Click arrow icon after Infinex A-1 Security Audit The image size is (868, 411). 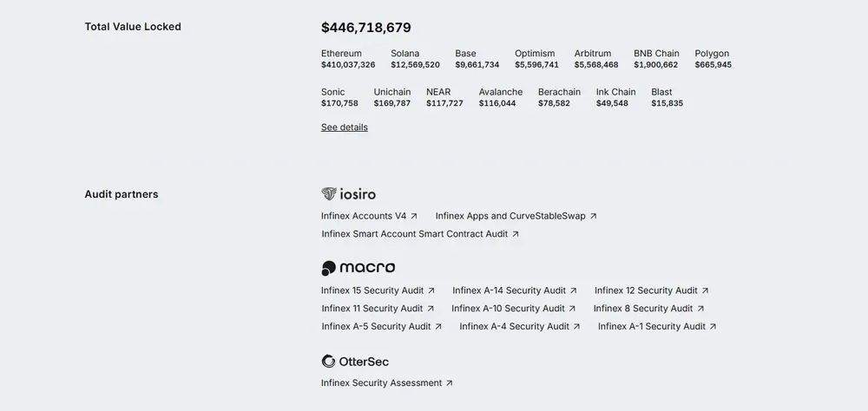click(x=713, y=327)
